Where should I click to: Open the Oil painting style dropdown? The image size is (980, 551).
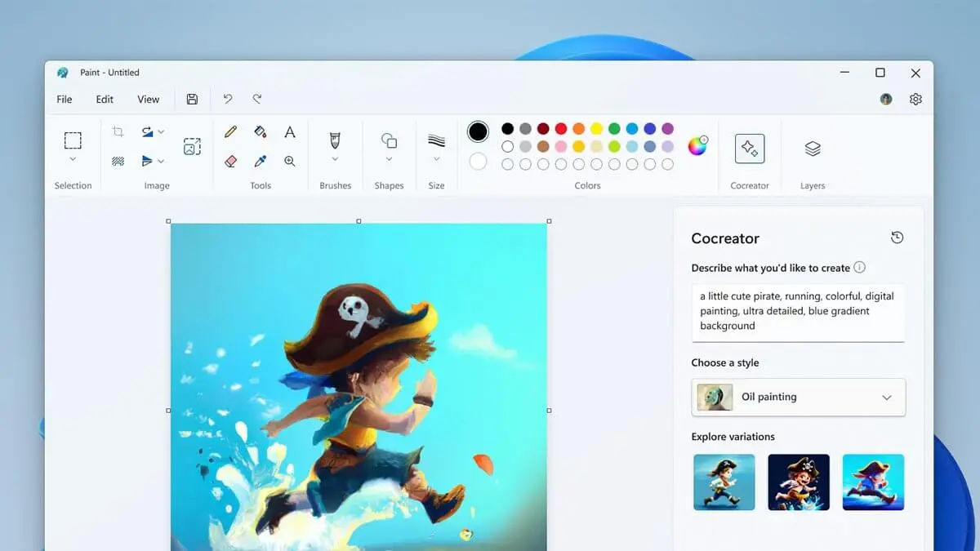click(x=886, y=398)
